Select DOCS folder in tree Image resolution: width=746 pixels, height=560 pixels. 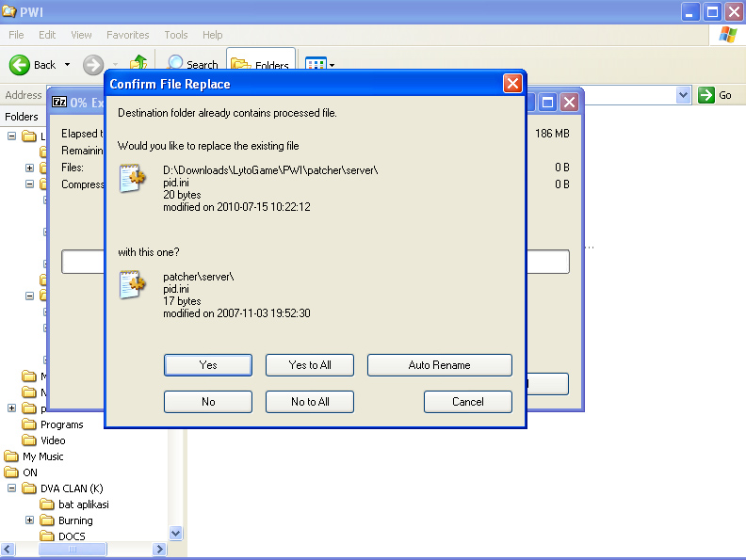click(x=72, y=536)
